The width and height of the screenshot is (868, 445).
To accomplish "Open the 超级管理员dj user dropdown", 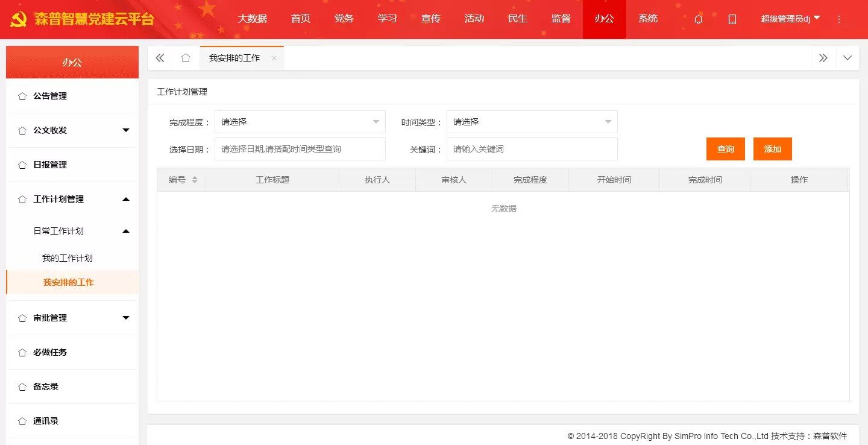I will click(x=790, y=19).
